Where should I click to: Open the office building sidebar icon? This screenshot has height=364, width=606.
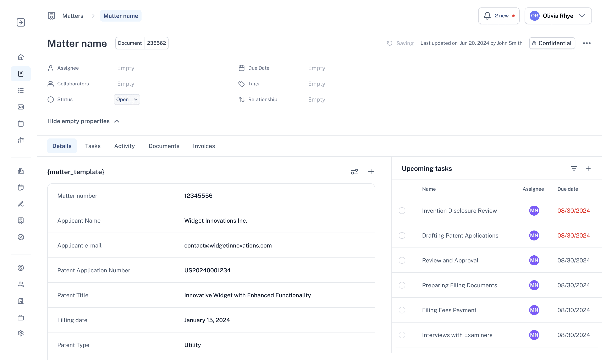(x=21, y=301)
